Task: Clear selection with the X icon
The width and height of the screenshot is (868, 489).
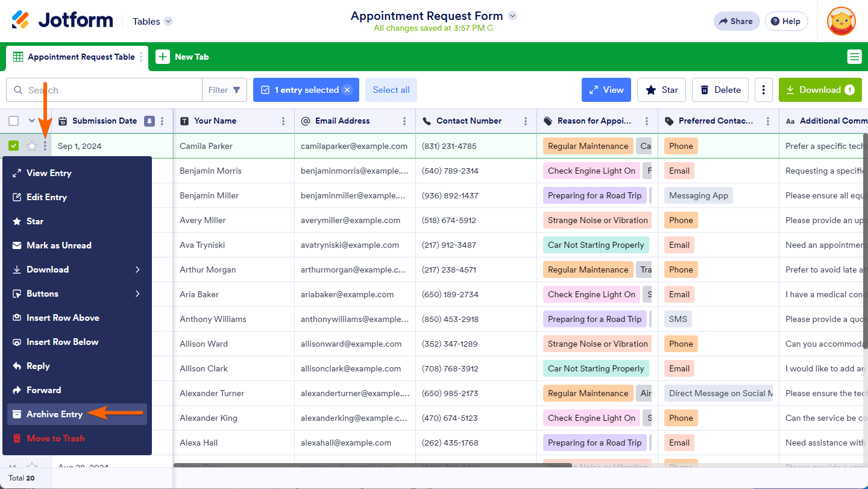Action: click(x=347, y=90)
